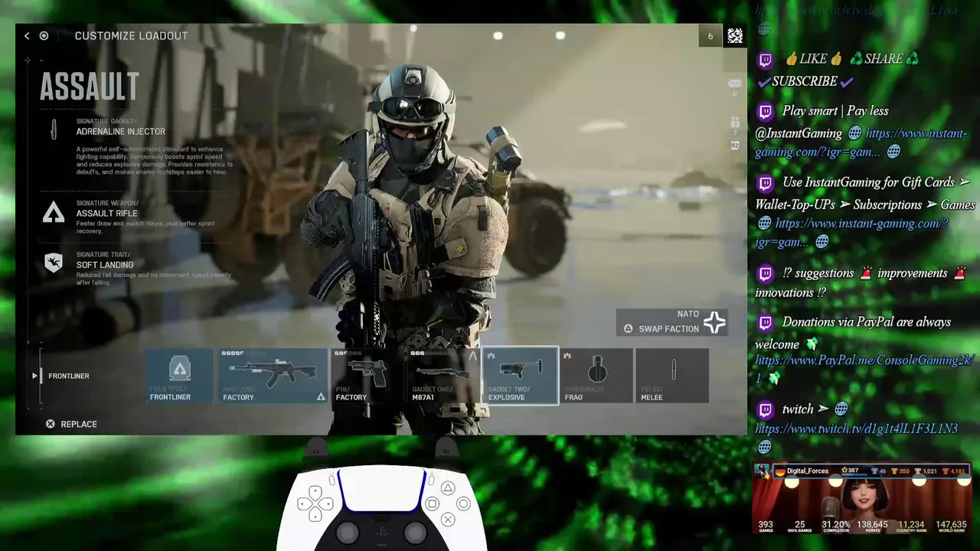Click the X button icon beside Replace

tap(51, 424)
